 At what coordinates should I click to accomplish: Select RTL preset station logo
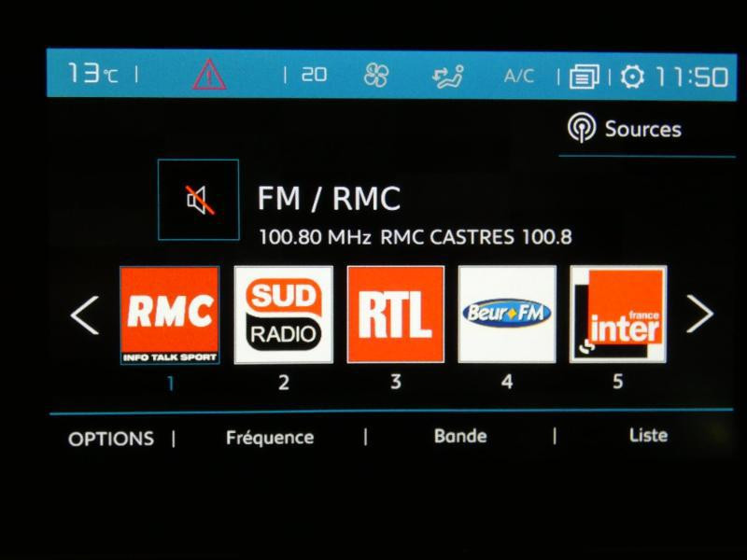396,315
